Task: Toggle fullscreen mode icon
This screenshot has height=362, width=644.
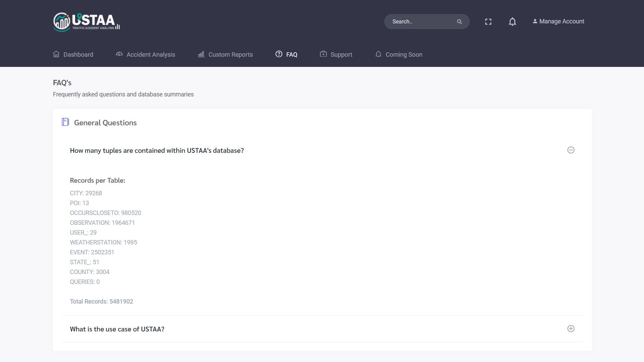Action: 488,22
